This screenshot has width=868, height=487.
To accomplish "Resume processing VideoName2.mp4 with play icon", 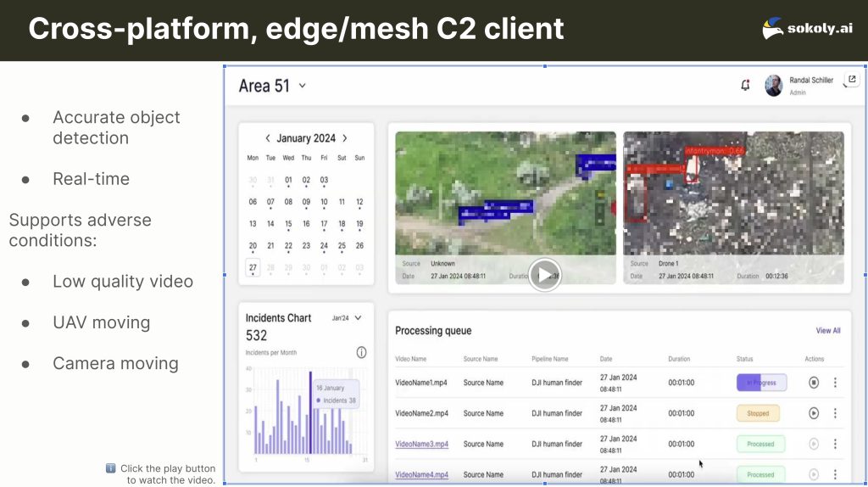I will click(x=813, y=413).
